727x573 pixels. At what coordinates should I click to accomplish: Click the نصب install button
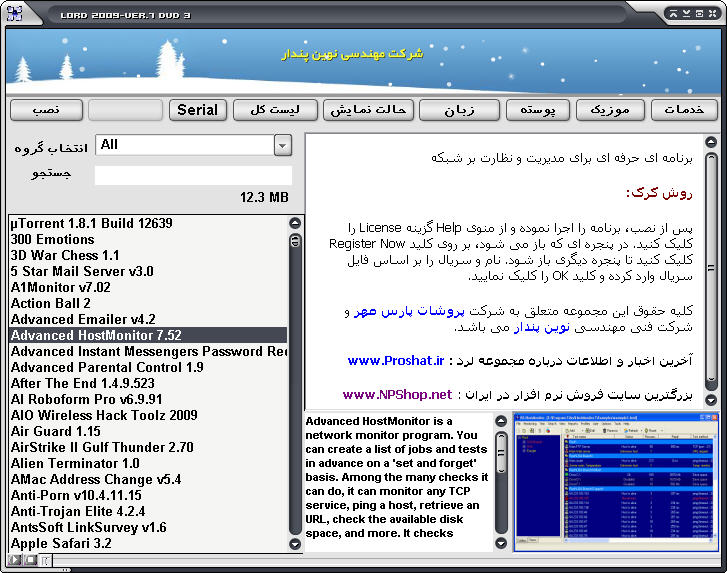point(46,110)
